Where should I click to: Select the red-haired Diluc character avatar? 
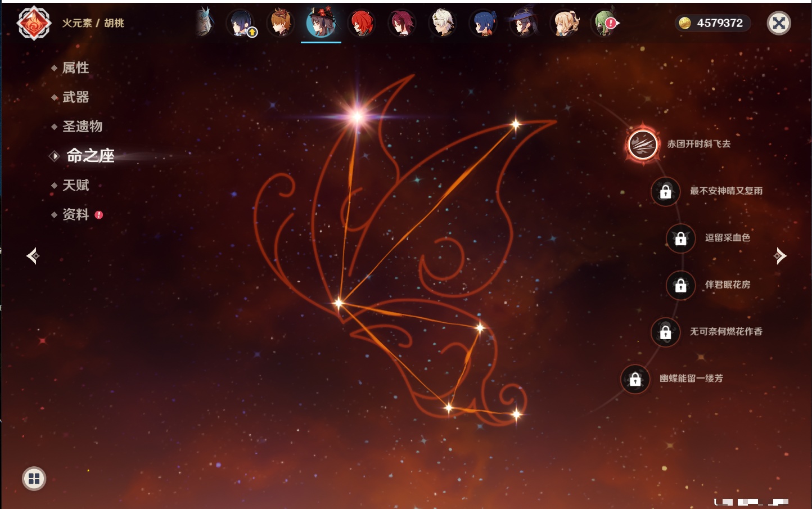point(361,24)
